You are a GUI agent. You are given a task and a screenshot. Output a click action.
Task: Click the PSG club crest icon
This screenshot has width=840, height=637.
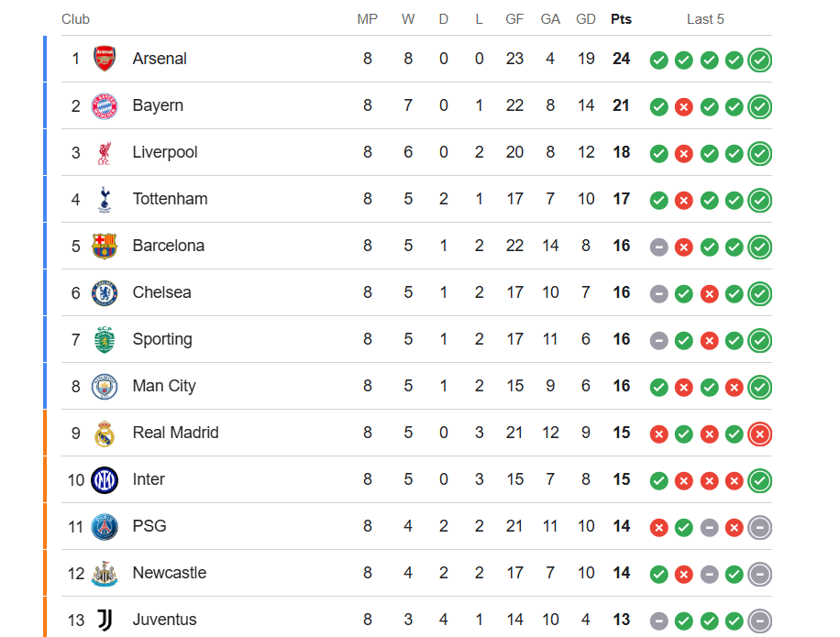coord(105,527)
